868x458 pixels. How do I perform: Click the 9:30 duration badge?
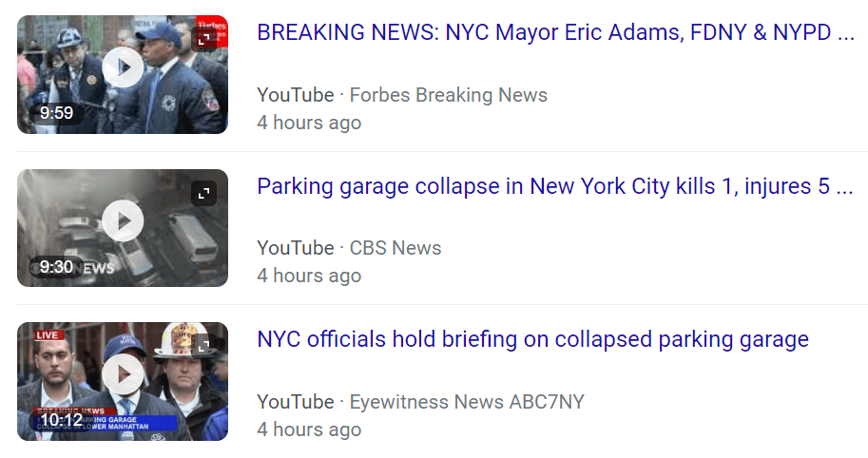(x=56, y=267)
